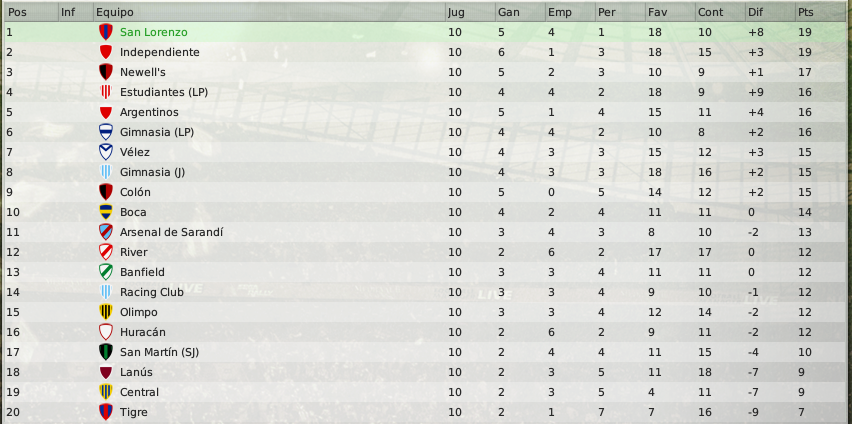Image resolution: width=852 pixels, height=424 pixels.
Task: Click the Newell's red-black shield
Action: (105, 72)
